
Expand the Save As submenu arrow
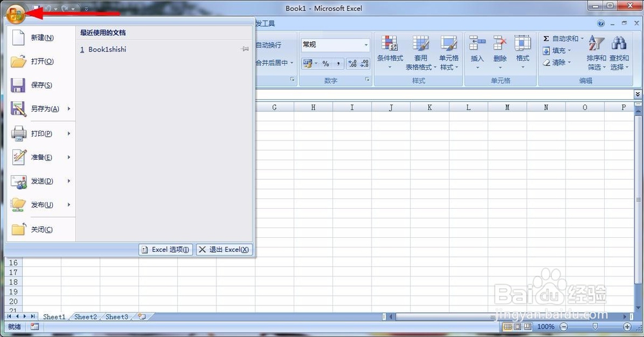point(69,109)
